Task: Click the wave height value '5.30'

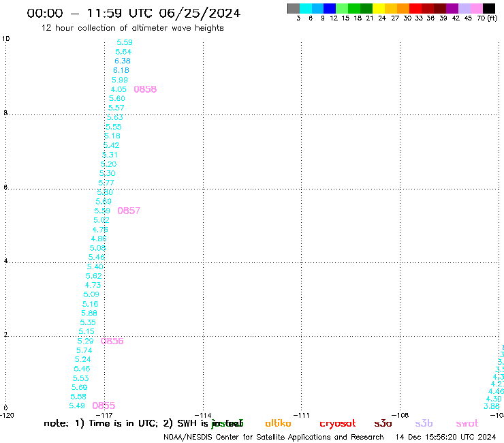Action: pyautogui.click(x=108, y=173)
